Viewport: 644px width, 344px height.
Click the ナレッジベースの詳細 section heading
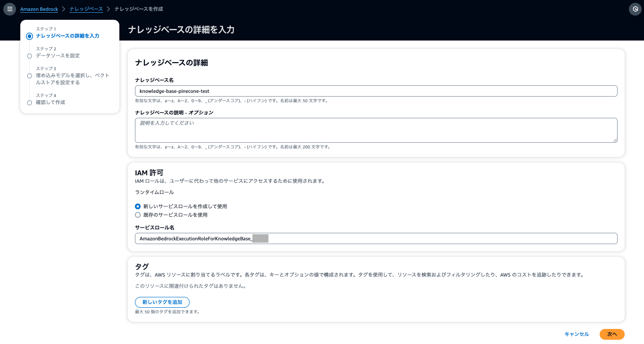(171, 63)
